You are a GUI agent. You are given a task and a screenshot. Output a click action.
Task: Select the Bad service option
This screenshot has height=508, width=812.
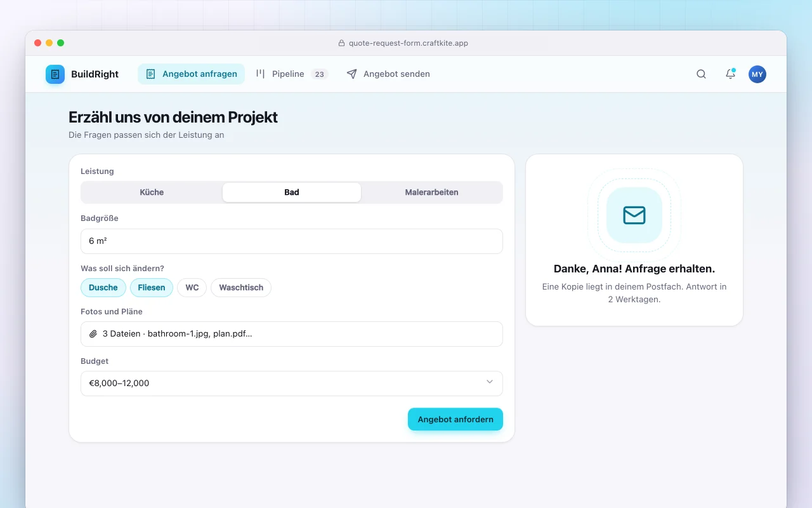[x=292, y=192]
